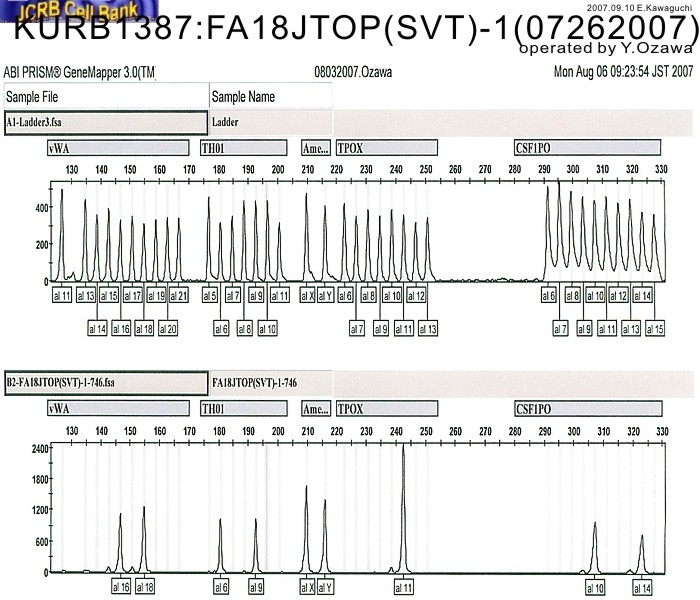
Task: Select the A1-Ladder3.fsa sample file cell
Action: tap(105, 122)
